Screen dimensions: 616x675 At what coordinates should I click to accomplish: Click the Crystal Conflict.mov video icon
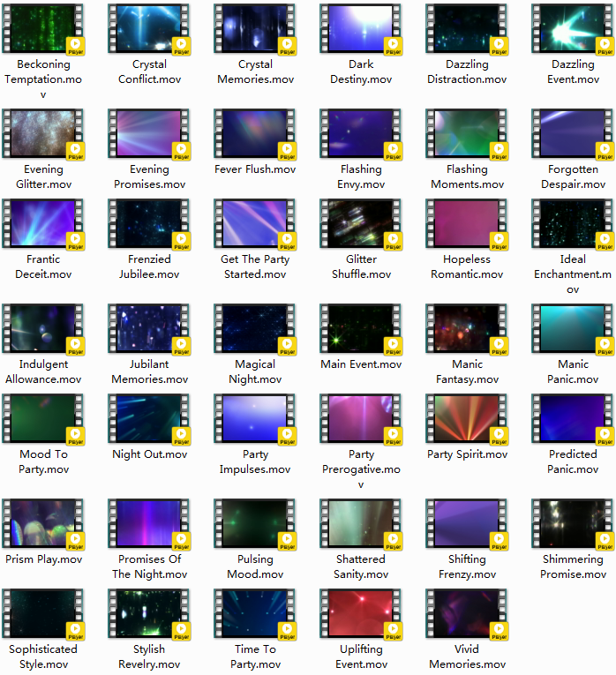point(148,28)
